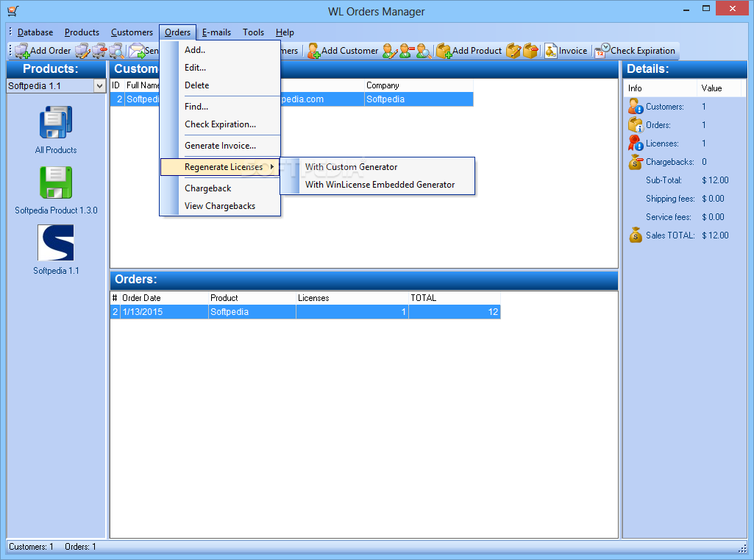Click Customers: 1 in status bar
The image size is (754, 560).
coord(31,547)
